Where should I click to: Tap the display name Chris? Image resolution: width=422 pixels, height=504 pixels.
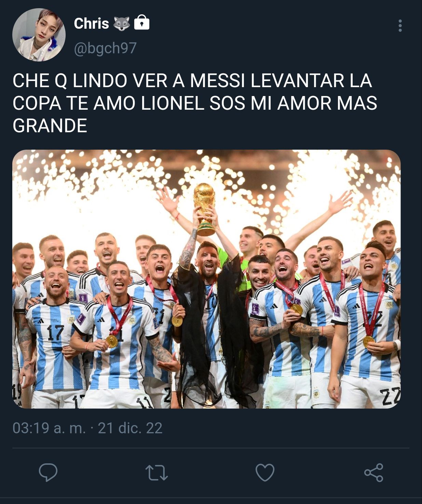pyautogui.click(x=91, y=24)
